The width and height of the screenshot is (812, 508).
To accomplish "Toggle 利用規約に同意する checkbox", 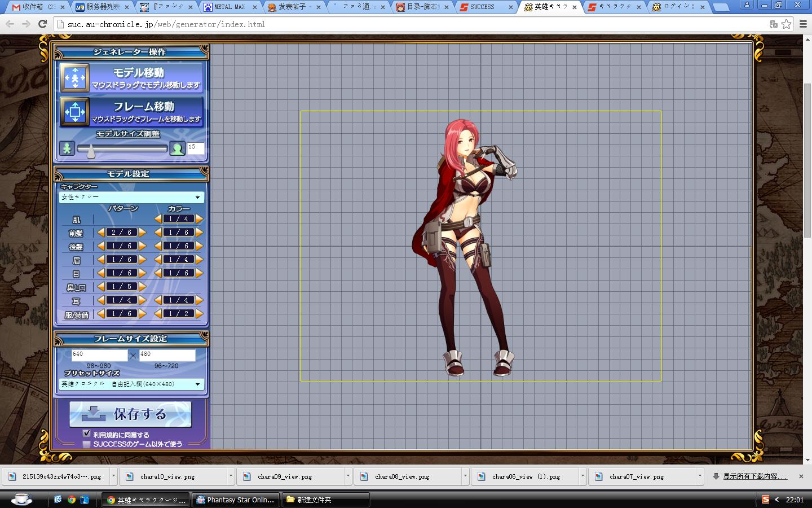I will [86, 433].
